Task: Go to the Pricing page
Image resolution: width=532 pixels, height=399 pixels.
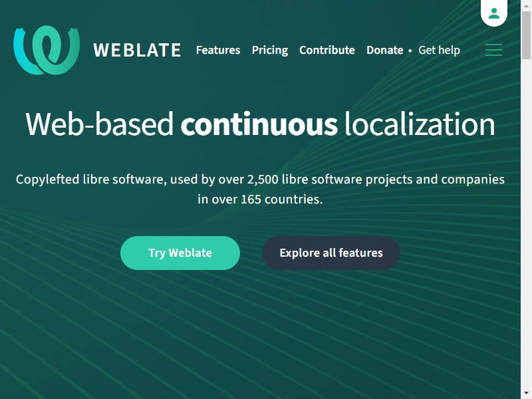Action: tap(270, 51)
